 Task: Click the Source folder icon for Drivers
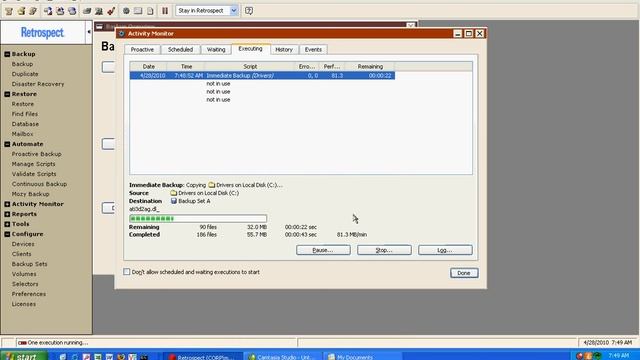coord(173,193)
